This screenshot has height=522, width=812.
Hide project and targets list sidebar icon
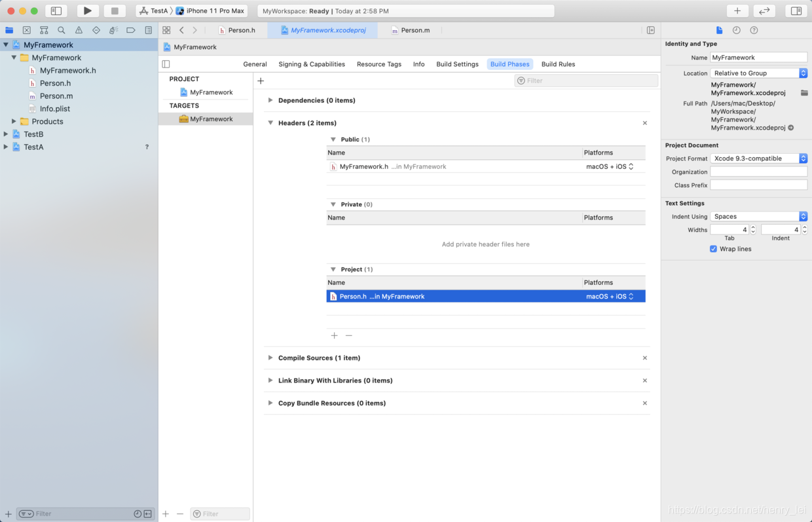pos(166,64)
